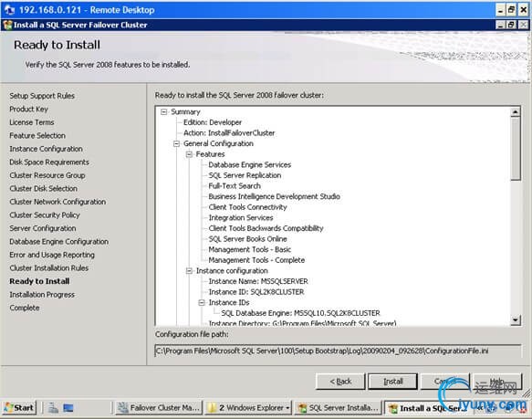Select Integration Services row

[x=241, y=217]
